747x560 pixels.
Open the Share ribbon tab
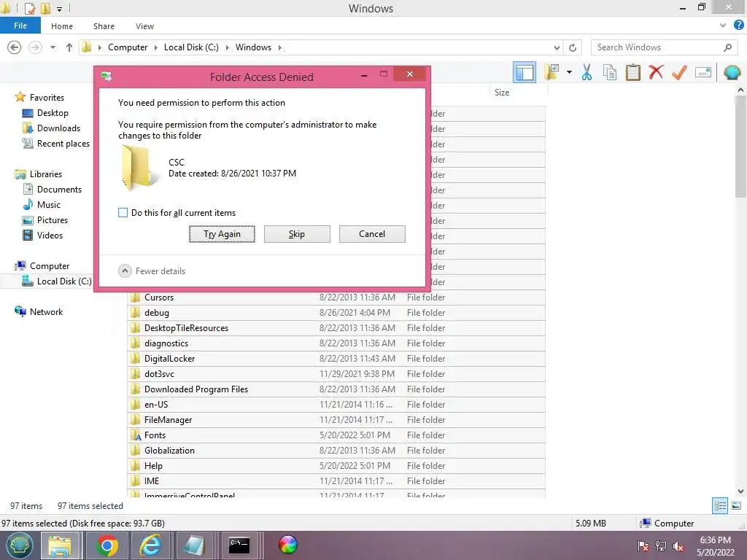point(104,26)
